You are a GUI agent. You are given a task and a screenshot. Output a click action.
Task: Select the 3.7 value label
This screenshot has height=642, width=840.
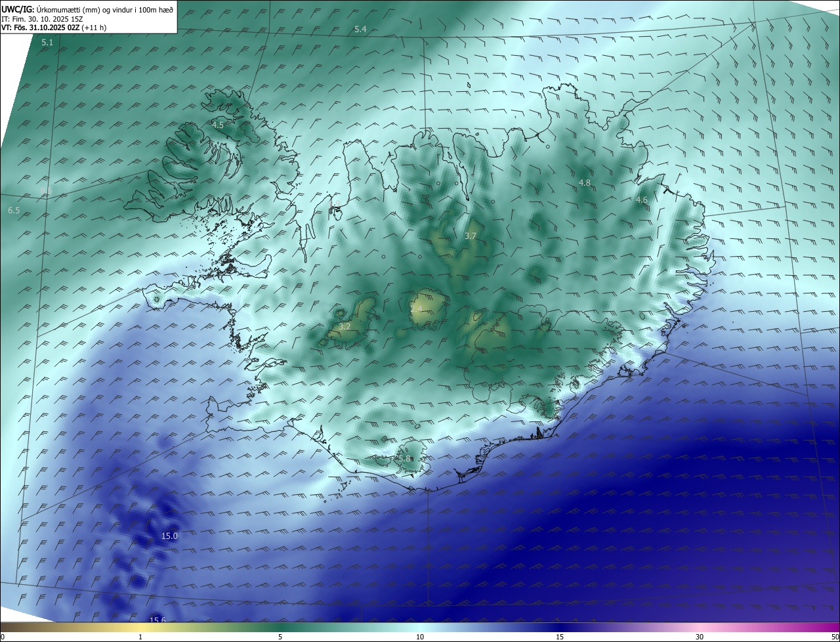point(471,236)
